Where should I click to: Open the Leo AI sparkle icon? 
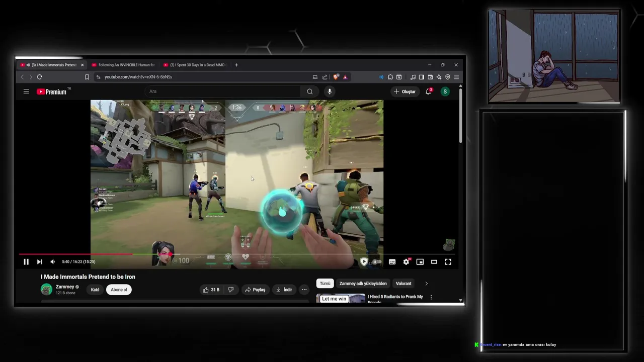[x=439, y=77]
